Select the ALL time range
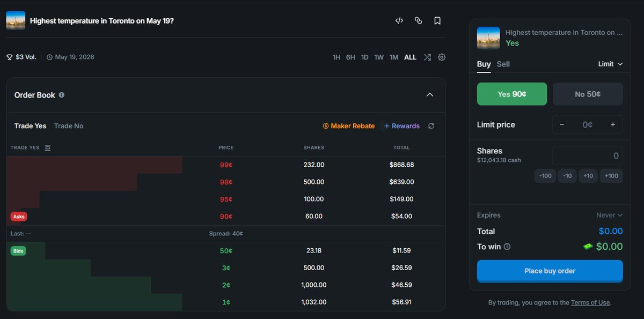644x319 pixels. click(x=411, y=57)
